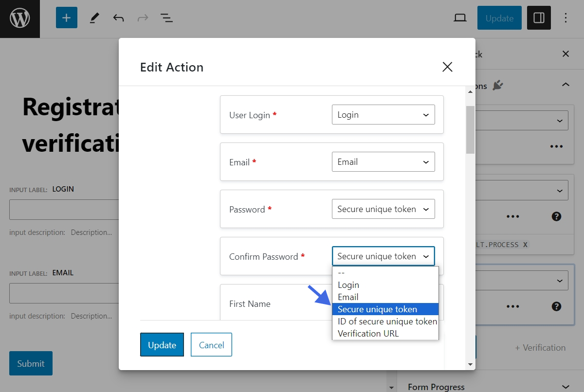
Task: Click the desktop preview icon
Action: pyautogui.click(x=460, y=18)
